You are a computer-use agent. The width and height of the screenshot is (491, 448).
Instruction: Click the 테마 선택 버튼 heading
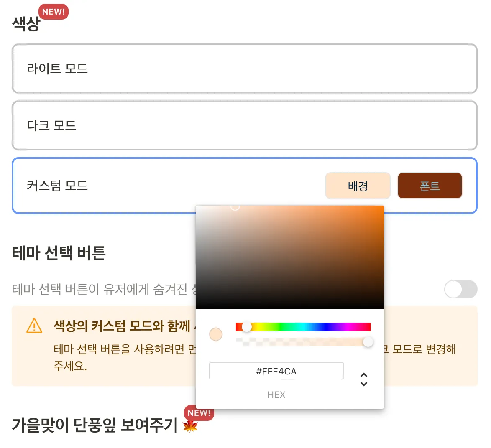coord(59,253)
